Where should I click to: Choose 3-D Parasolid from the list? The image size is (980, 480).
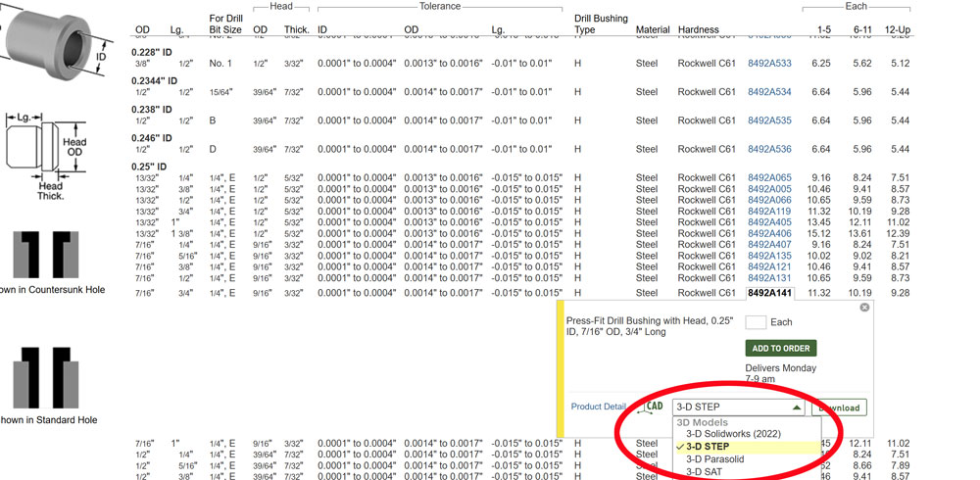coord(728,458)
